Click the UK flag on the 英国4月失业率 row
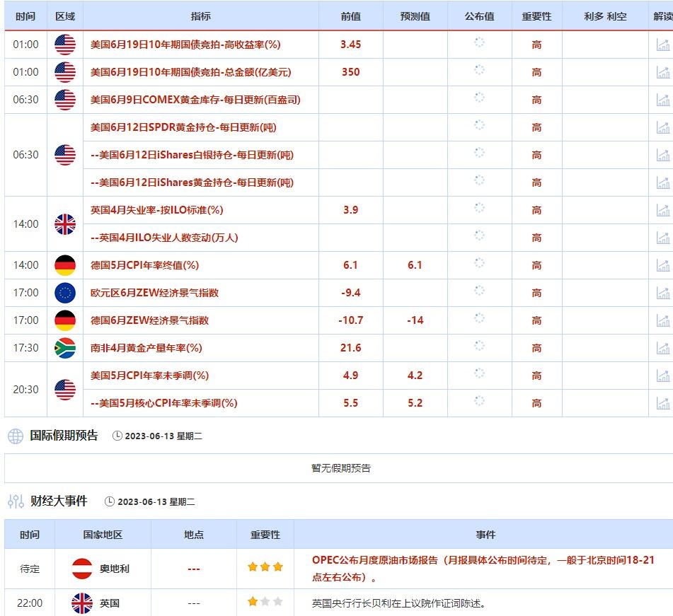The height and width of the screenshot is (616, 673). pyautogui.click(x=64, y=223)
